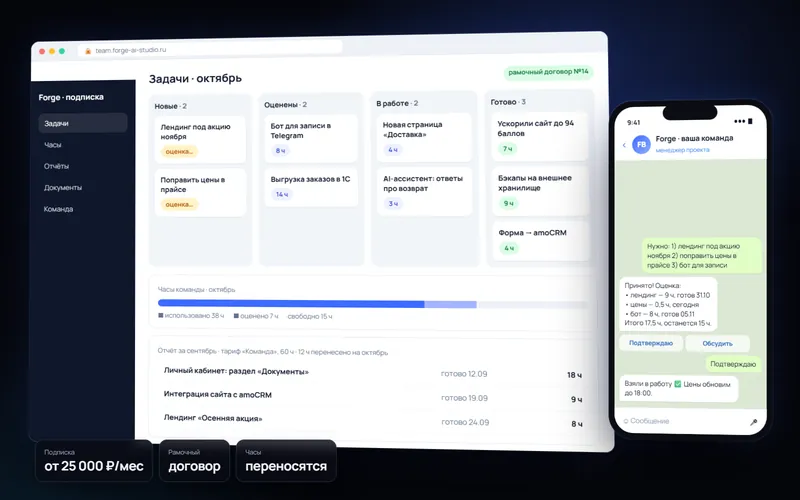Tap the Взяли в работу message bubble
800x500 pixels.
(x=679, y=389)
